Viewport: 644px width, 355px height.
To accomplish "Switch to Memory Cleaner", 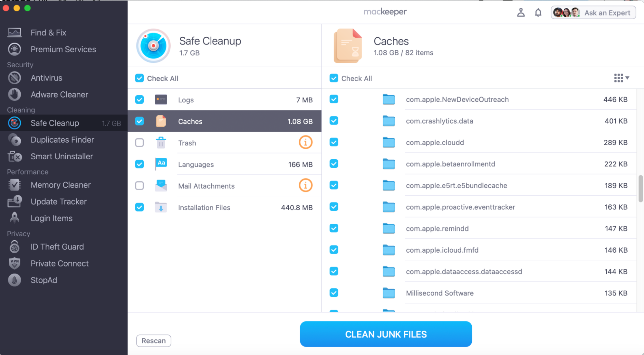I will [x=61, y=185].
